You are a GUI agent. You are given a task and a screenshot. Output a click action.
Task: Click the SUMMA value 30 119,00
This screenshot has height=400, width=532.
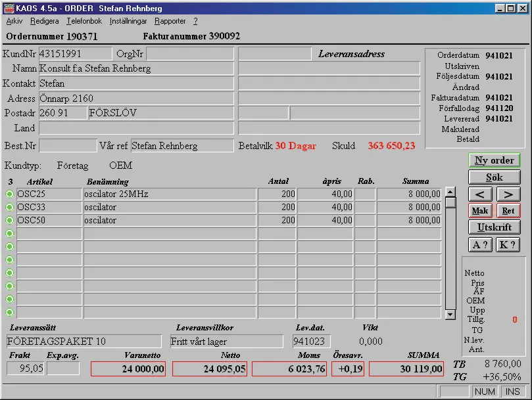(x=406, y=369)
